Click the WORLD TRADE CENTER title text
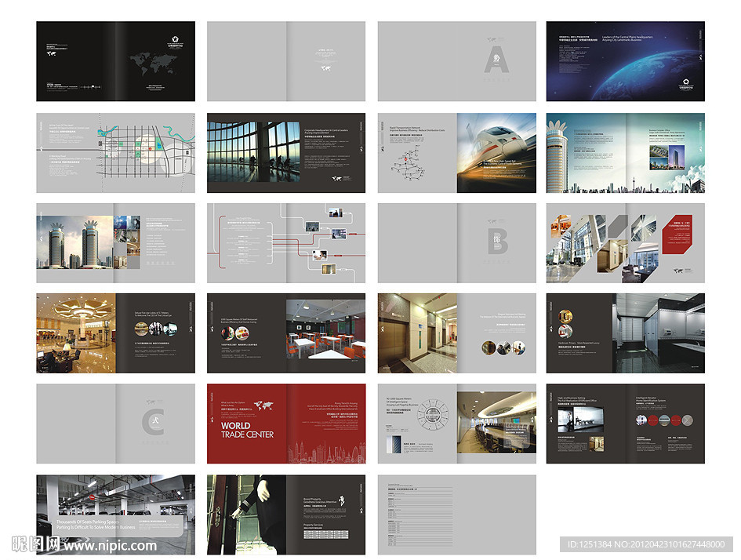This screenshot has width=741, height=560. [x=247, y=430]
